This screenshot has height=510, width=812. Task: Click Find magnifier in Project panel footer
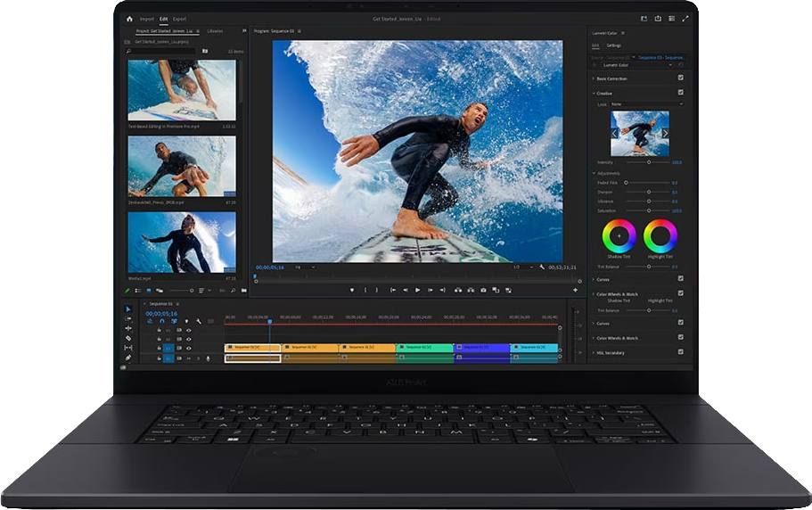point(233,291)
